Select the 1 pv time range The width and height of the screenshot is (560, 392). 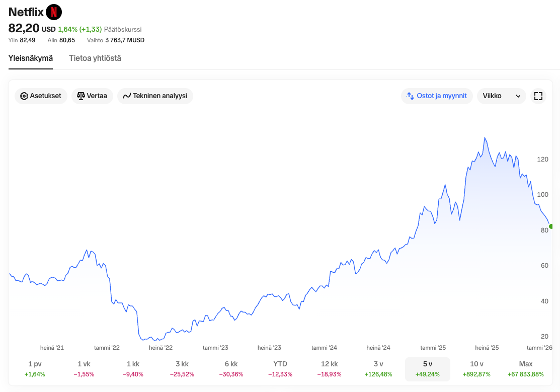35,369
